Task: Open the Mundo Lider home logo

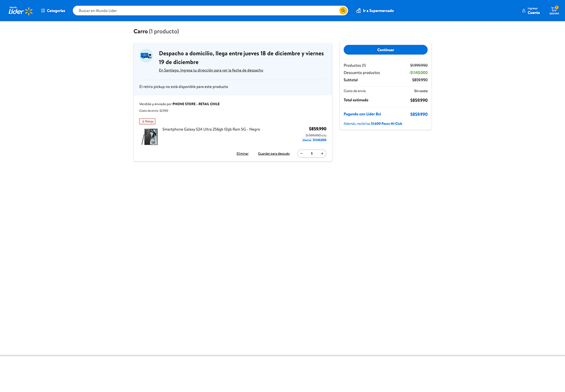Action: click(20, 11)
